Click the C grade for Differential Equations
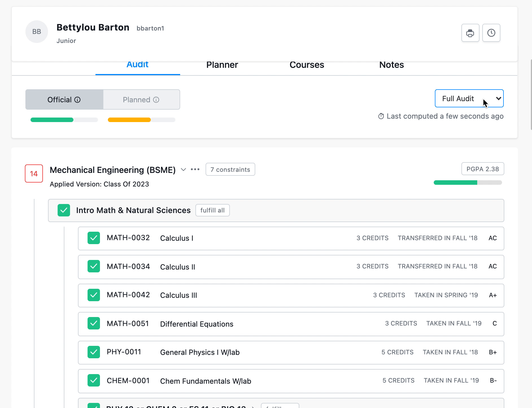 [495, 323]
